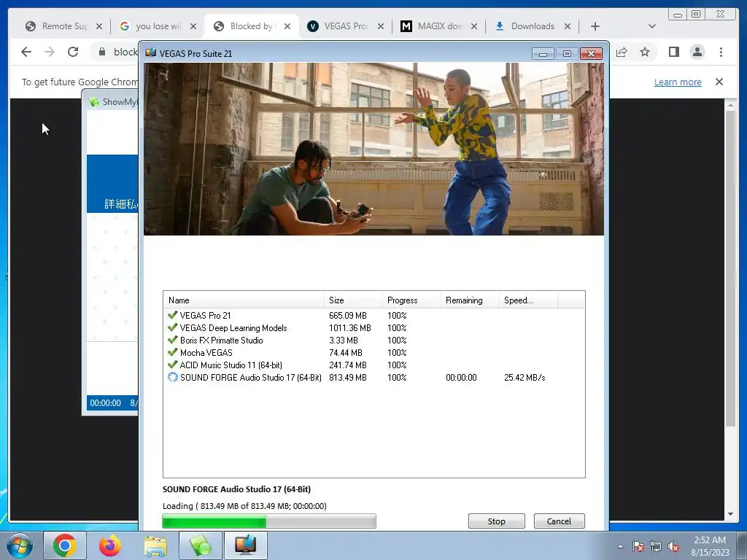Reload the current page
Image resolution: width=747 pixels, height=560 pixels.
pos(73,52)
